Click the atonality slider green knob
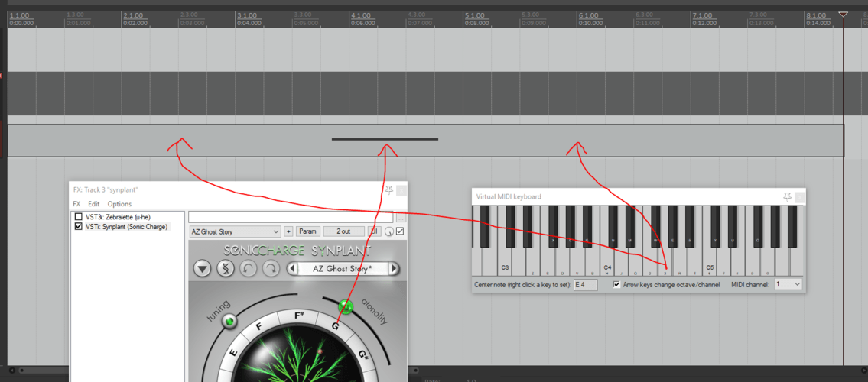This screenshot has height=382, width=868. coord(346,306)
